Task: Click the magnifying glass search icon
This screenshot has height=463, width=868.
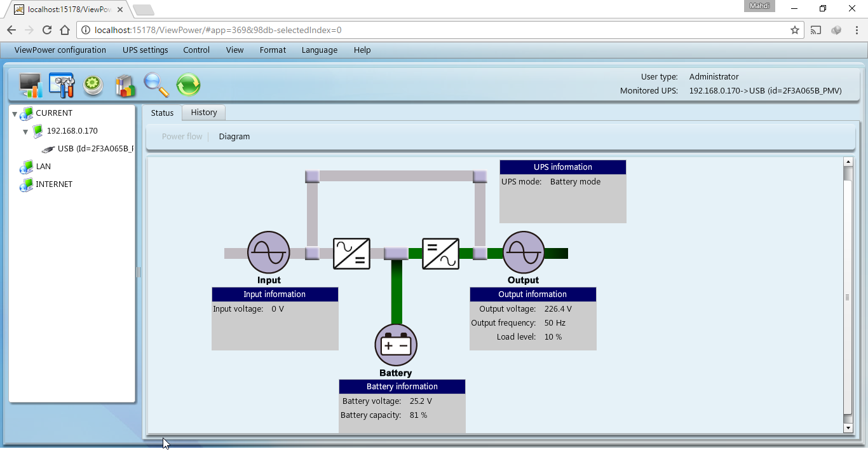Action: (x=156, y=85)
